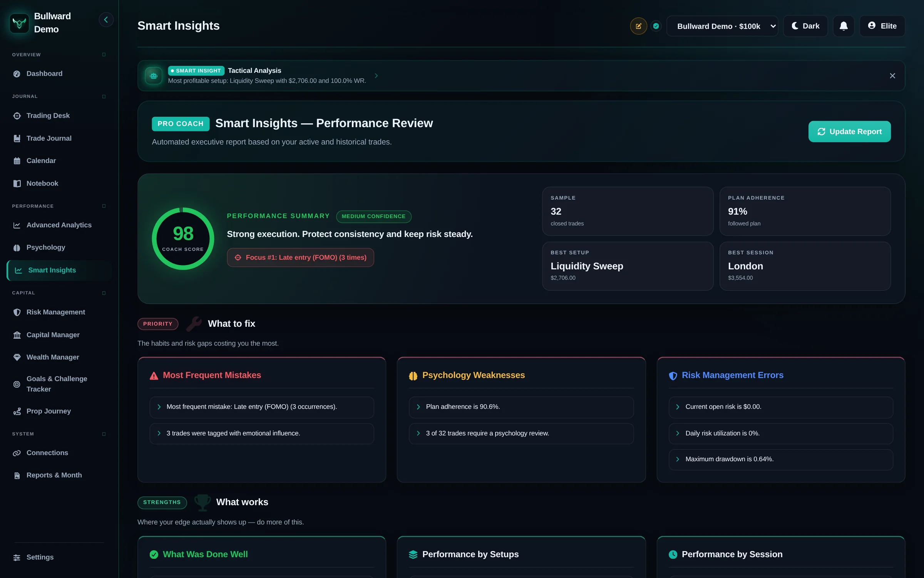Viewport: 924px width, 578px height.
Task: Click the teal verified checkmark badge
Action: point(656,26)
